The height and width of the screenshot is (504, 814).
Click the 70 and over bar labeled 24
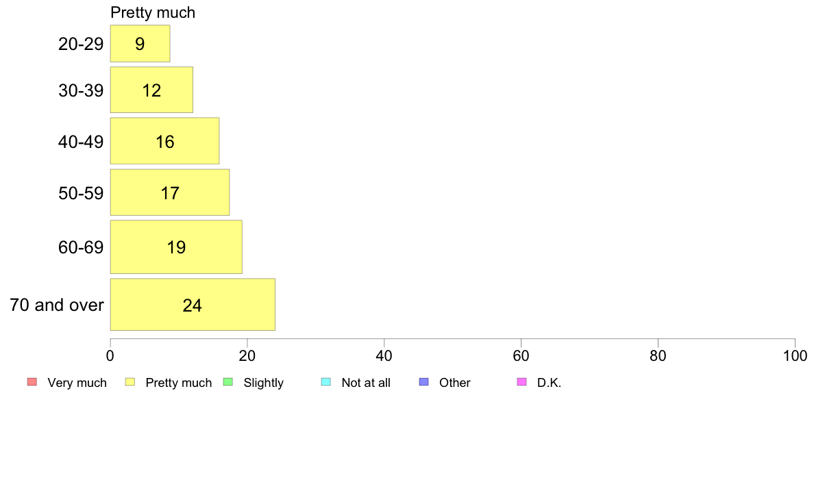(192, 305)
